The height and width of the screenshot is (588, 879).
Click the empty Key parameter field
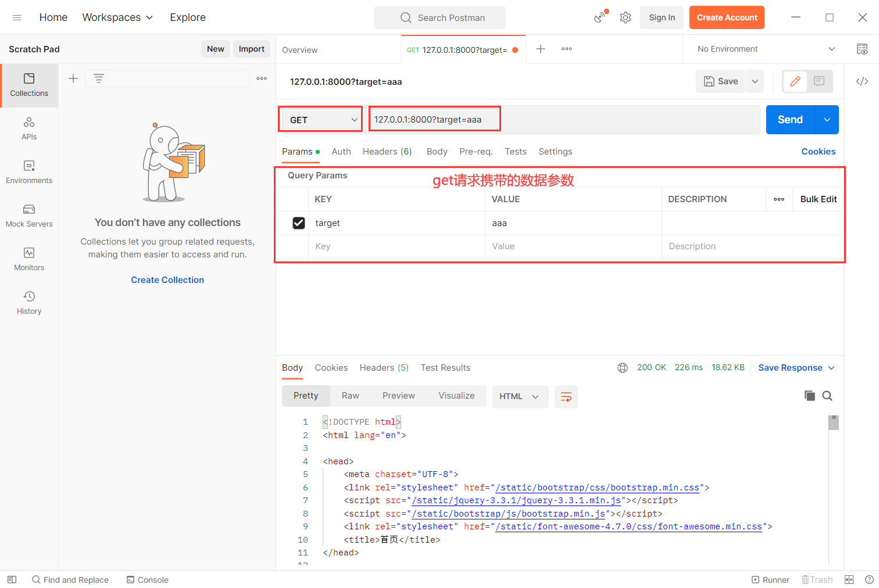click(396, 246)
